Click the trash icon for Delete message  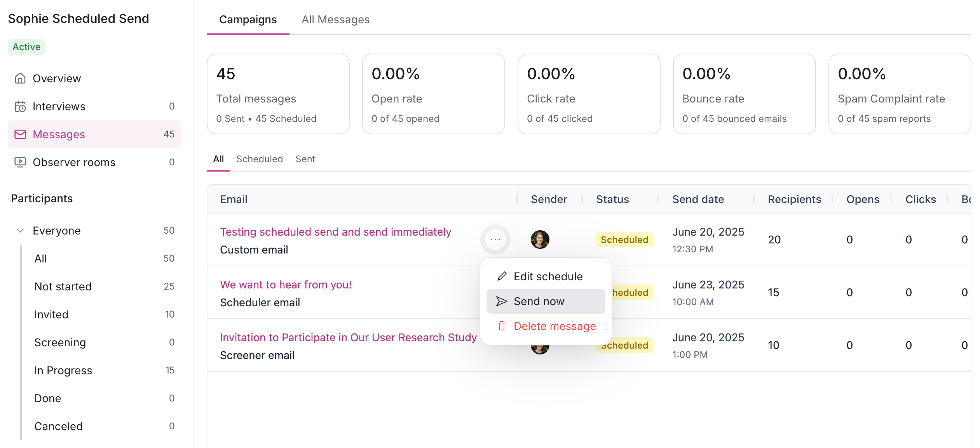502,326
